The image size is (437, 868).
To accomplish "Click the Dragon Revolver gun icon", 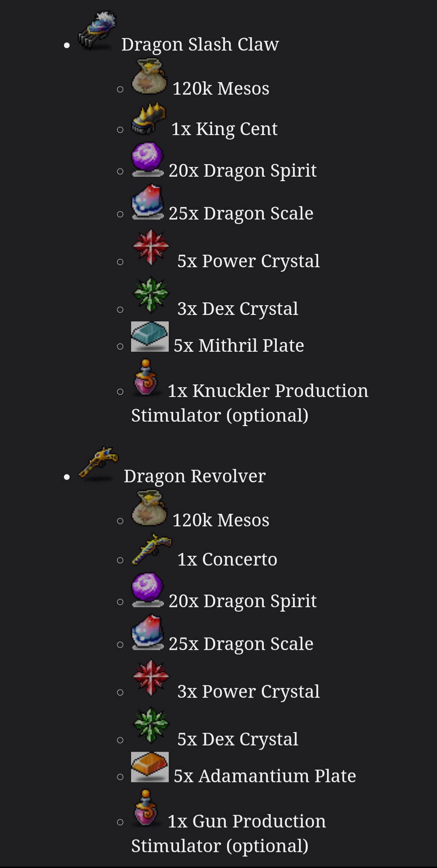I will (x=98, y=463).
